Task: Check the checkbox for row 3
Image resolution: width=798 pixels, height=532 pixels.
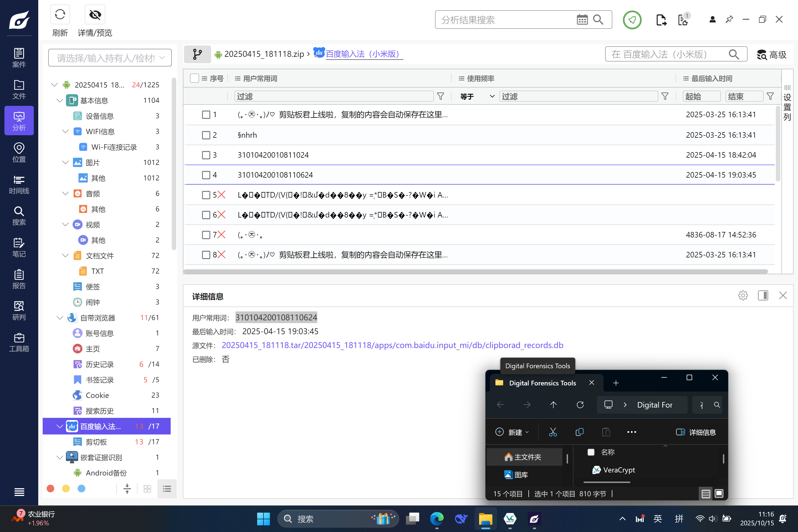Action: pos(206,155)
